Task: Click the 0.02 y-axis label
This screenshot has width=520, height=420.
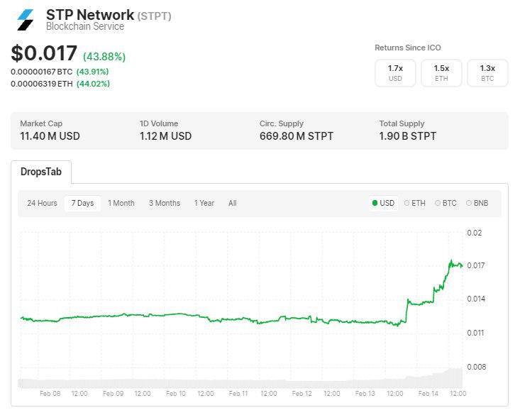Action: coord(474,233)
